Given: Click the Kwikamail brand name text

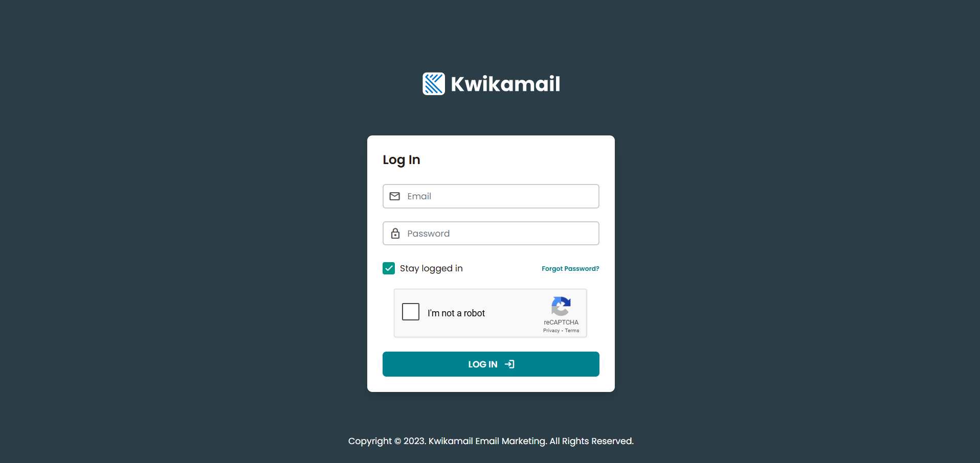Looking at the screenshot, I should (505, 84).
